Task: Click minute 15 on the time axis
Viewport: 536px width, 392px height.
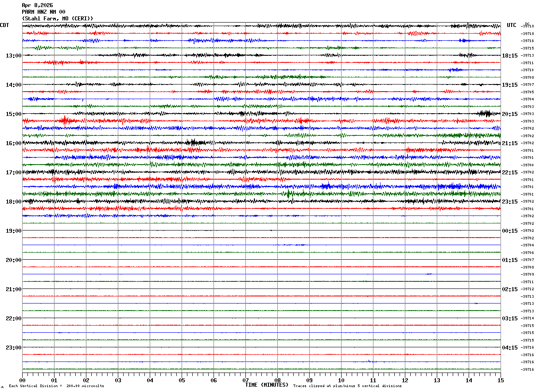Action: tap(500, 380)
